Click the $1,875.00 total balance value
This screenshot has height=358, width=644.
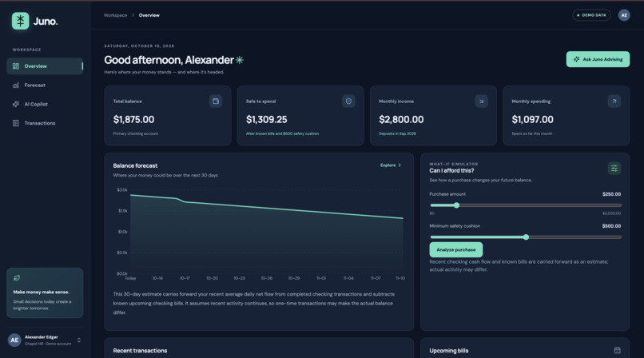(133, 120)
